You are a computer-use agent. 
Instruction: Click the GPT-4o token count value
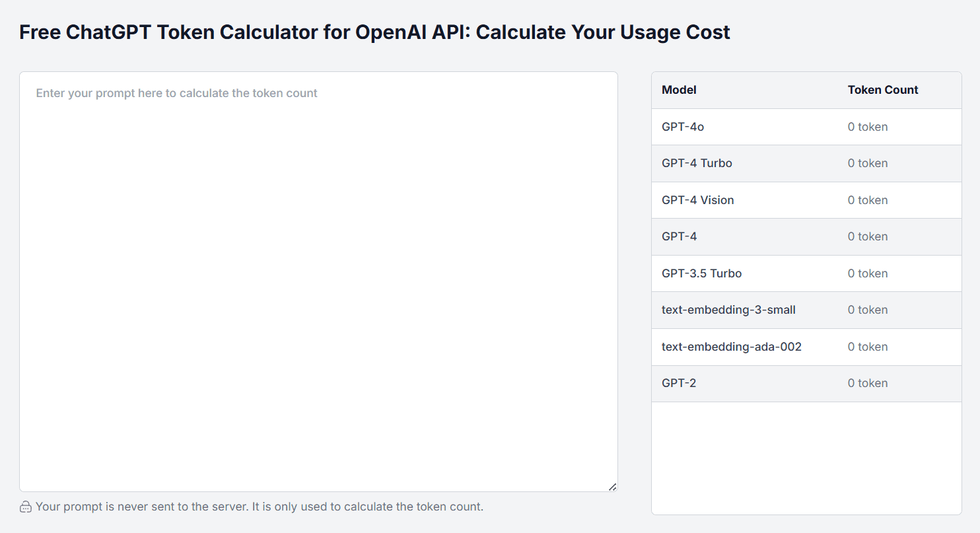coord(868,127)
